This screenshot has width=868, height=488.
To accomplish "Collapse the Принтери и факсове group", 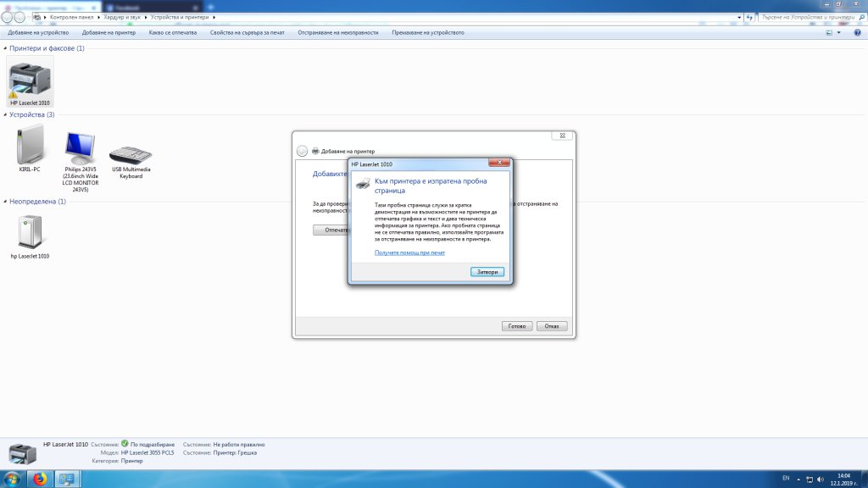I will tap(6, 48).
